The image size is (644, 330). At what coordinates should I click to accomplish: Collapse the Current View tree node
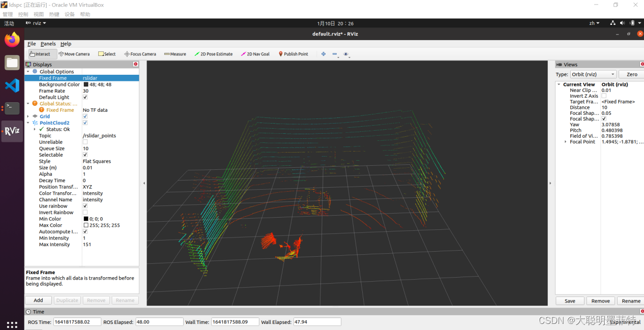[x=559, y=84]
